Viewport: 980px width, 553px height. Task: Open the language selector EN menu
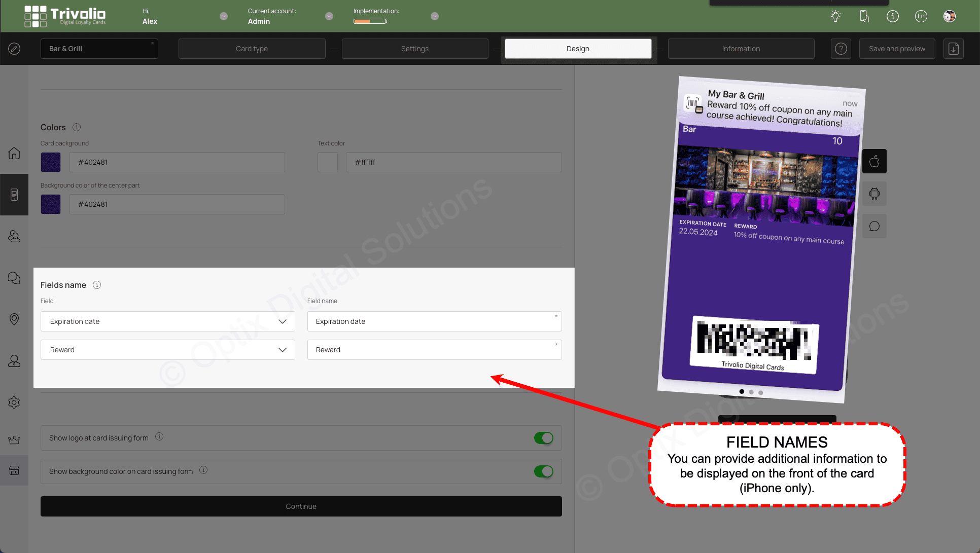pos(923,16)
